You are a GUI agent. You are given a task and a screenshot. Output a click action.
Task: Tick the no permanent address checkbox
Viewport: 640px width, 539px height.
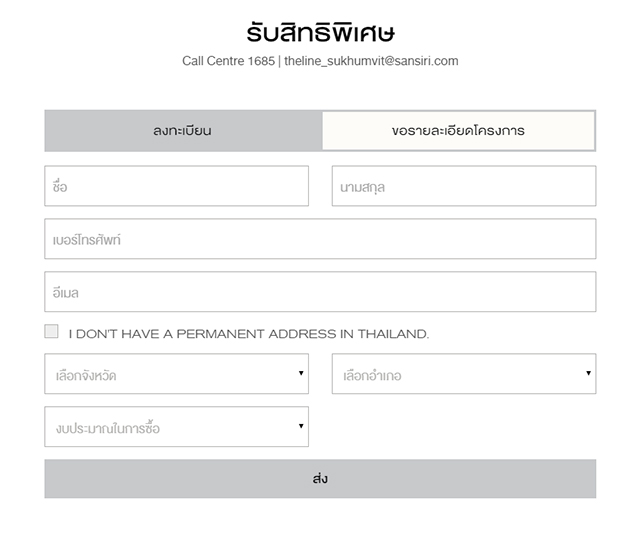[52, 332]
